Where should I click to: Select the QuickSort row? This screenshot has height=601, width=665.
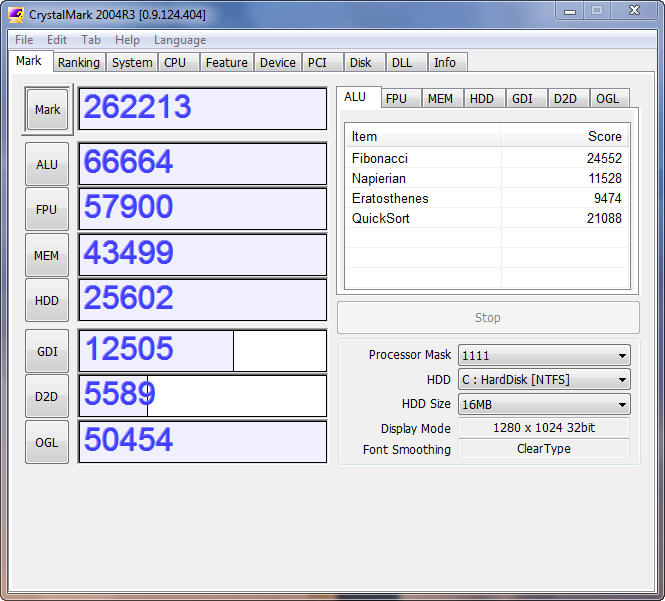coord(487,218)
